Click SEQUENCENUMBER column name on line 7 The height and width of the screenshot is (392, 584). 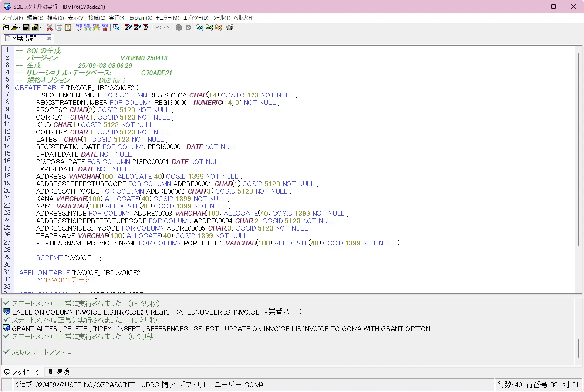coord(72,95)
